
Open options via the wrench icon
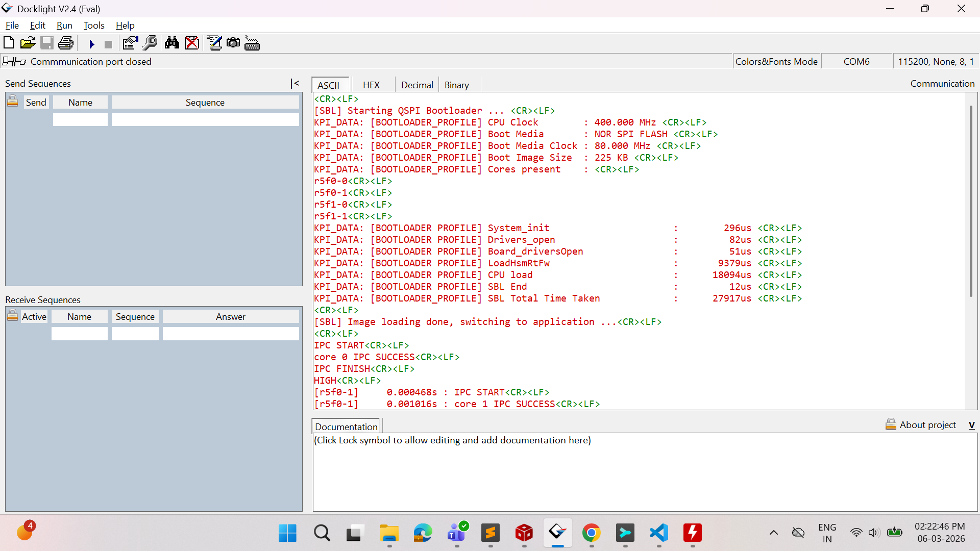(x=150, y=43)
